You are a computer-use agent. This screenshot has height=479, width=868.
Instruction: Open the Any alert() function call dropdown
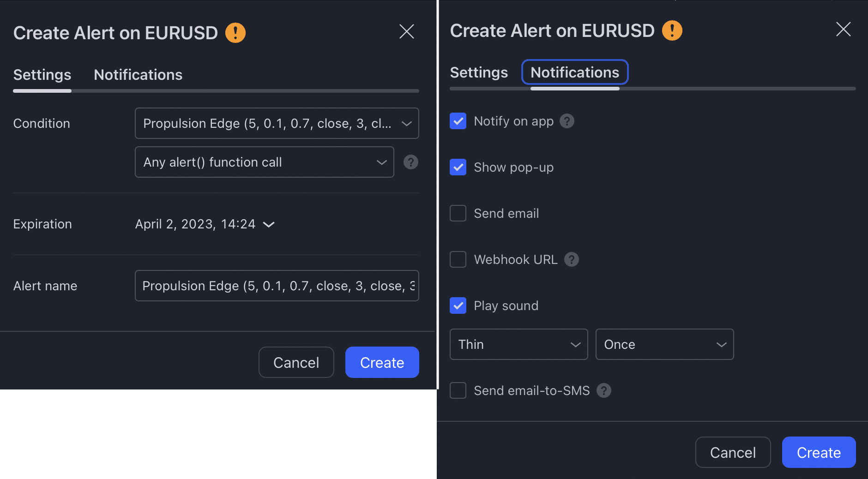[265, 162]
